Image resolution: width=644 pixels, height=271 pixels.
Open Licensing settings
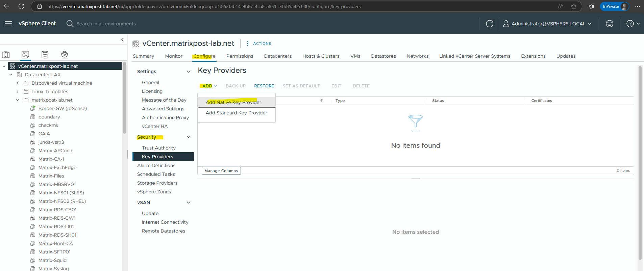pos(152,91)
